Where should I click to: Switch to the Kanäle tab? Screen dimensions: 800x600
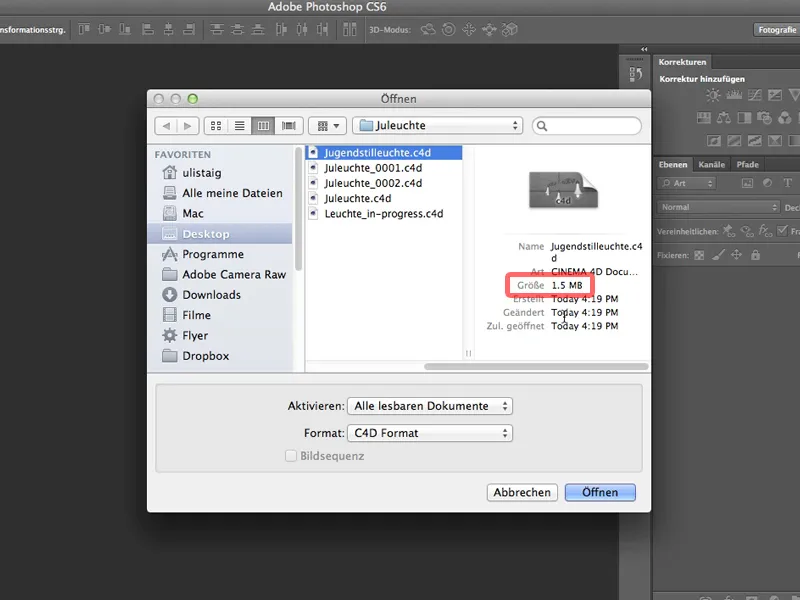click(711, 164)
